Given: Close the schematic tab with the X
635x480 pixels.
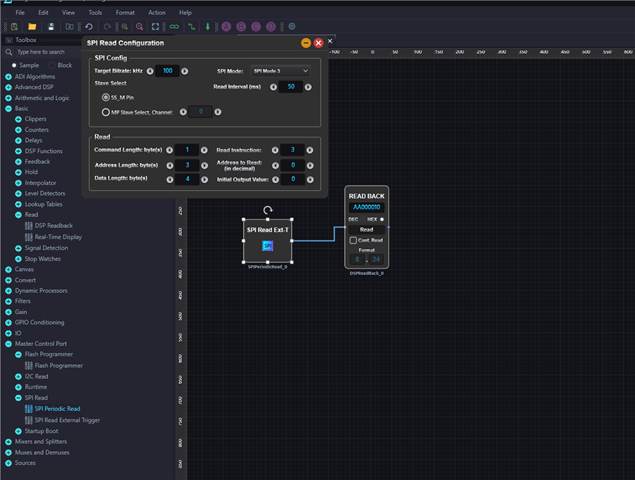Looking at the screenshot, I should click(330, 41).
